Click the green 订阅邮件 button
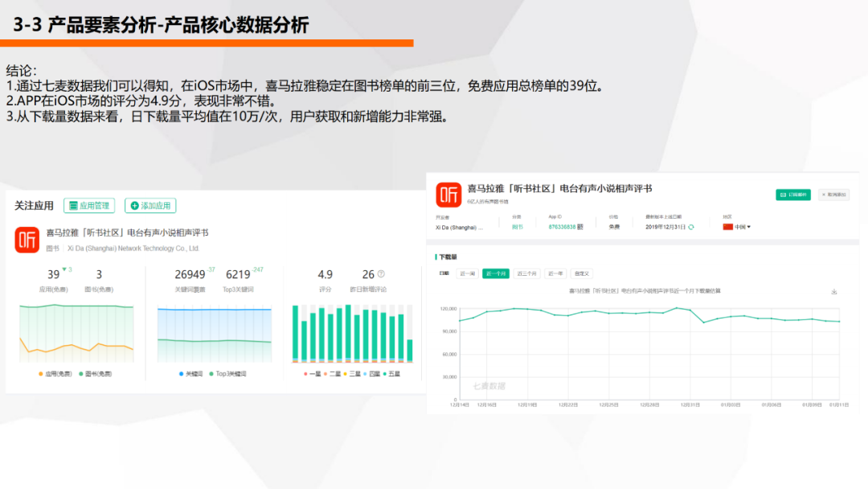The image size is (868, 489). pyautogui.click(x=792, y=195)
